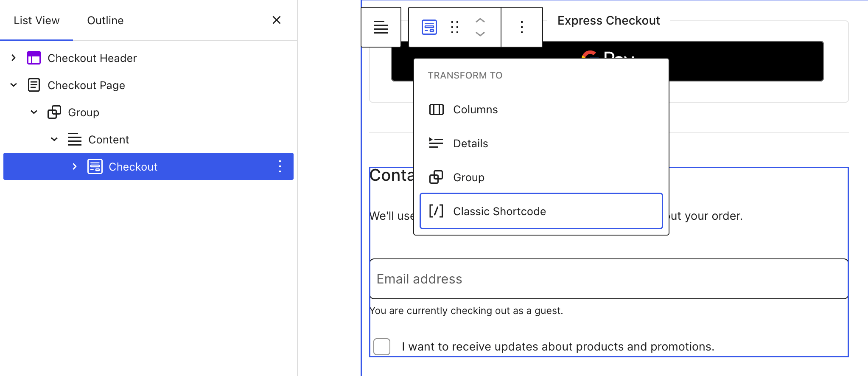Click the Checkout block icon in List View
The width and height of the screenshot is (868, 376).
(x=95, y=166)
